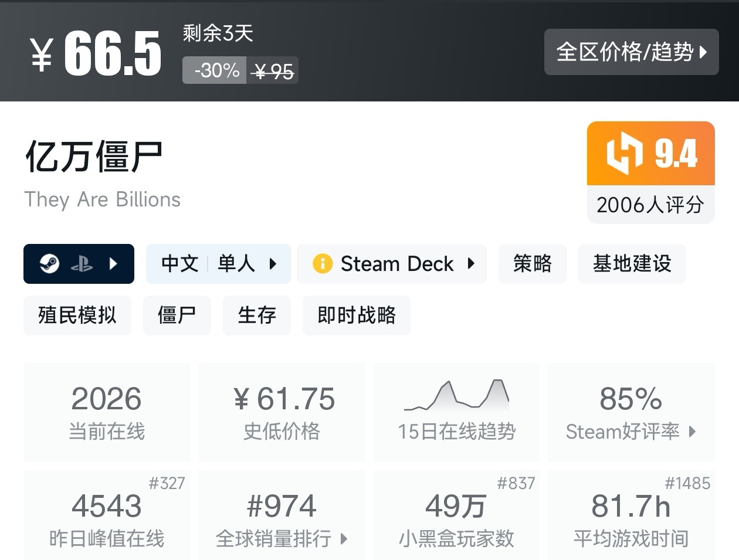Click the -30% discount badge
The height and width of the screenshot is (560, 739).
(215, 70)
